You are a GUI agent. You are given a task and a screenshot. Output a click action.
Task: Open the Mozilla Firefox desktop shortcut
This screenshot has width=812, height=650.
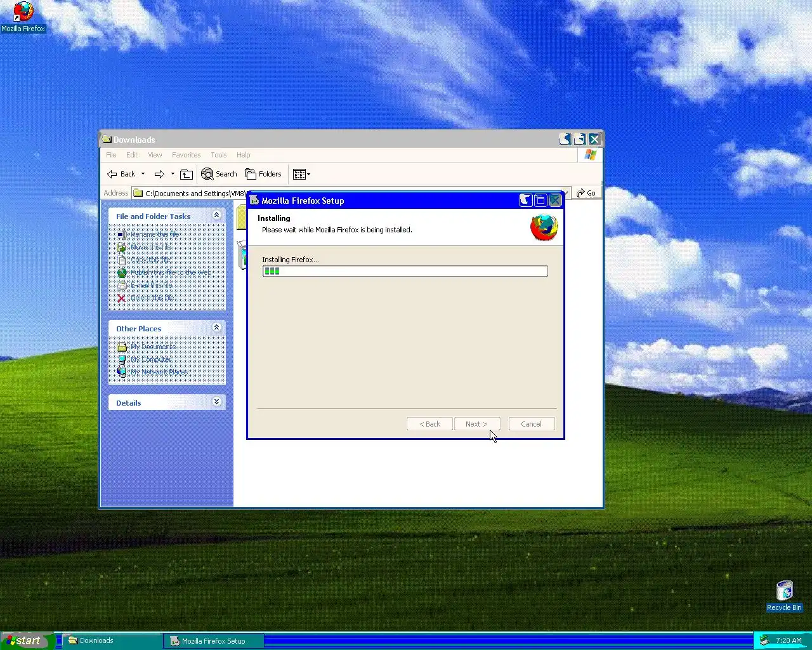tap(23, 17)
